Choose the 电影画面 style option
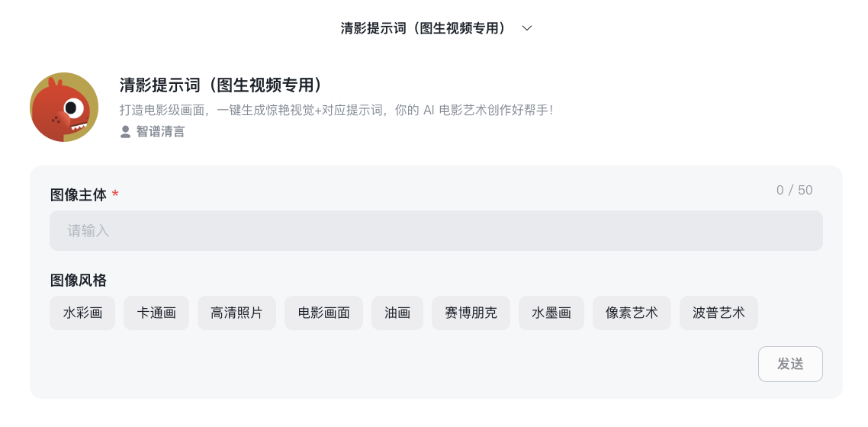Viewport: 868px width, 427px height. pos(324,313)
